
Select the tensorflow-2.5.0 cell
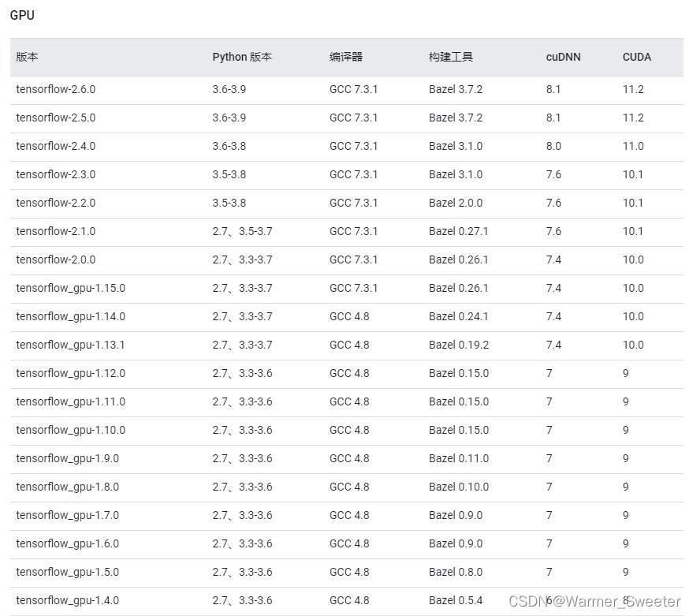(56, 118)
